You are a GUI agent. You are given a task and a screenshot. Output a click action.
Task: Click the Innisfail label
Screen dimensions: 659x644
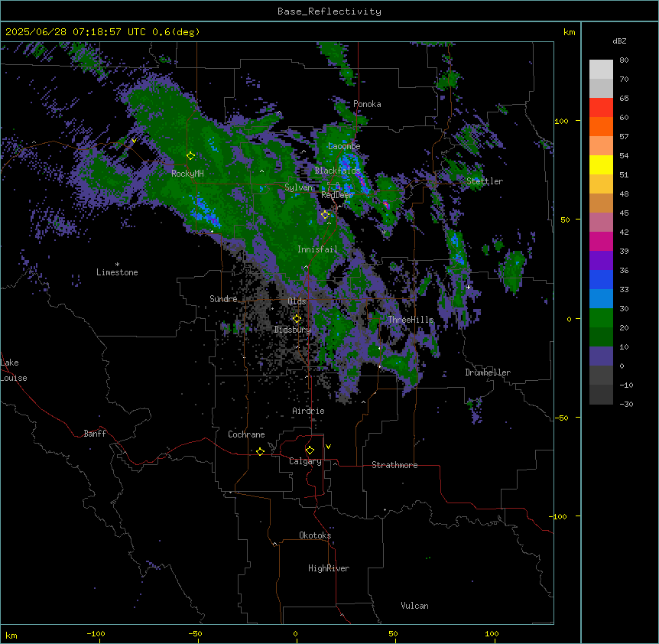click(317, 249)
